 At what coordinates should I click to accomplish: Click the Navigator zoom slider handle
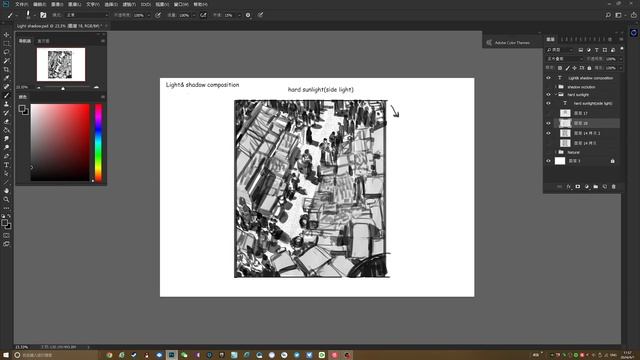pyautogui.click(x=63, y=88)
